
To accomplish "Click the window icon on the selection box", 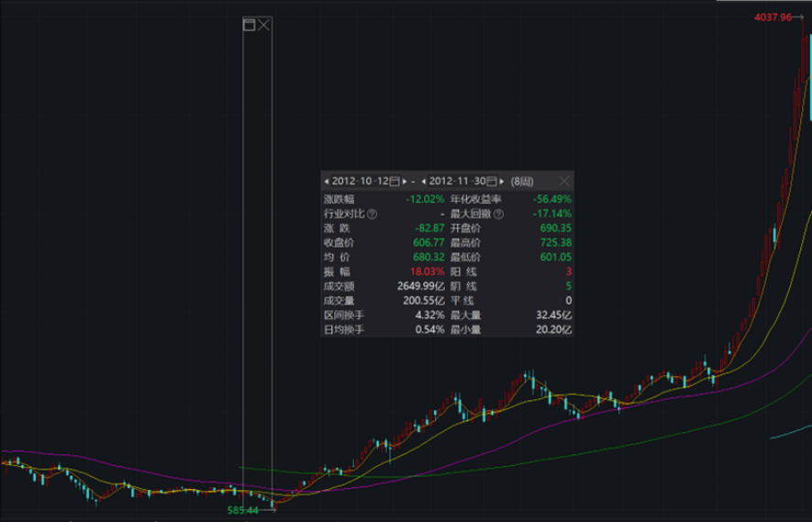I will 249,25.
